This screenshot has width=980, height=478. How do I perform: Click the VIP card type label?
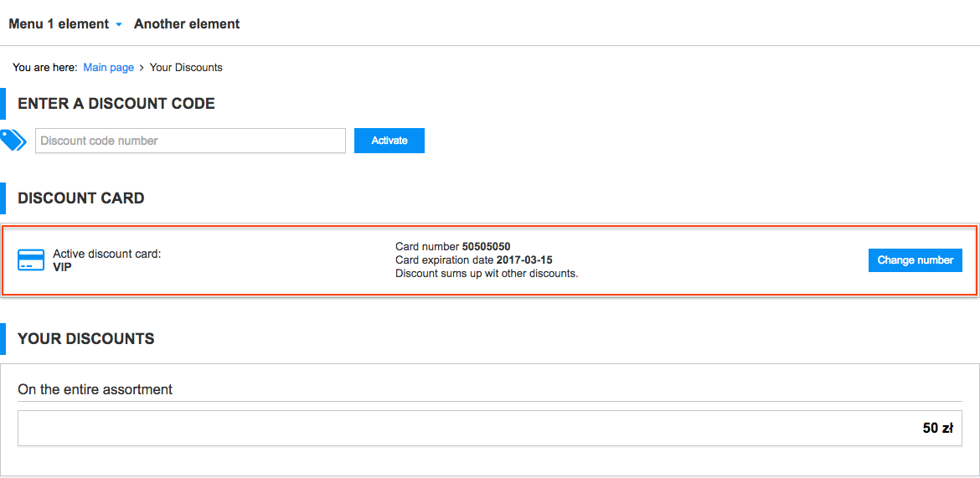pos(63,267)
